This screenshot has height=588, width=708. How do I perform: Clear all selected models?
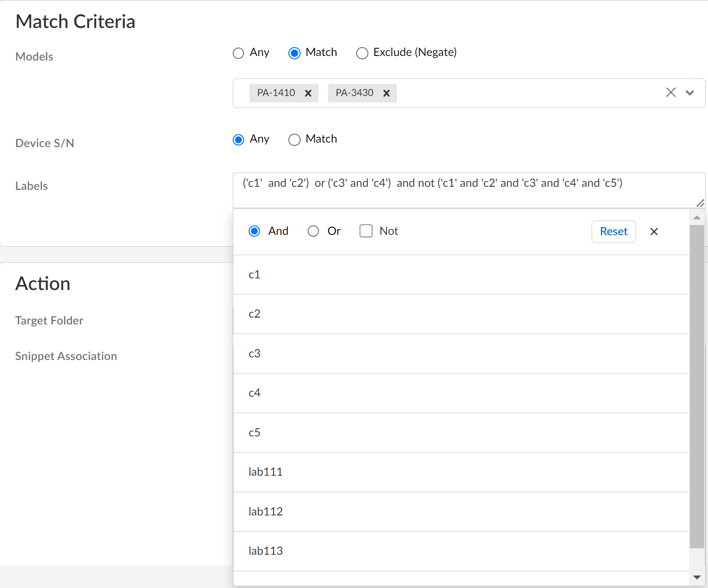pos(671,92)
